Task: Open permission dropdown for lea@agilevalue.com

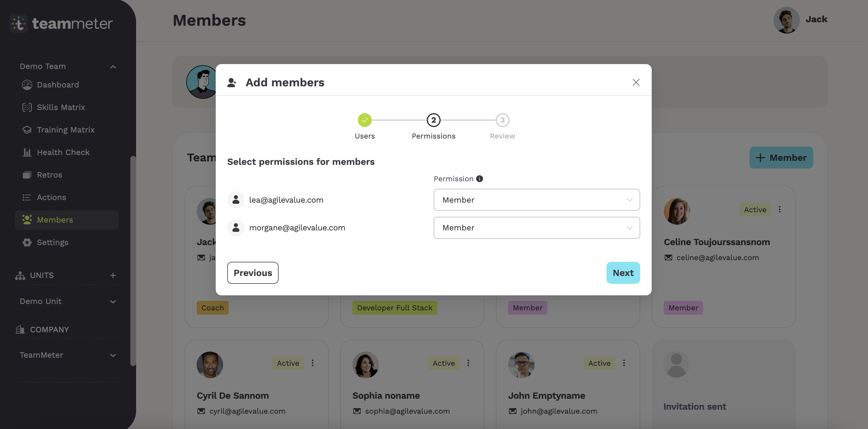Action: point(536,200)
